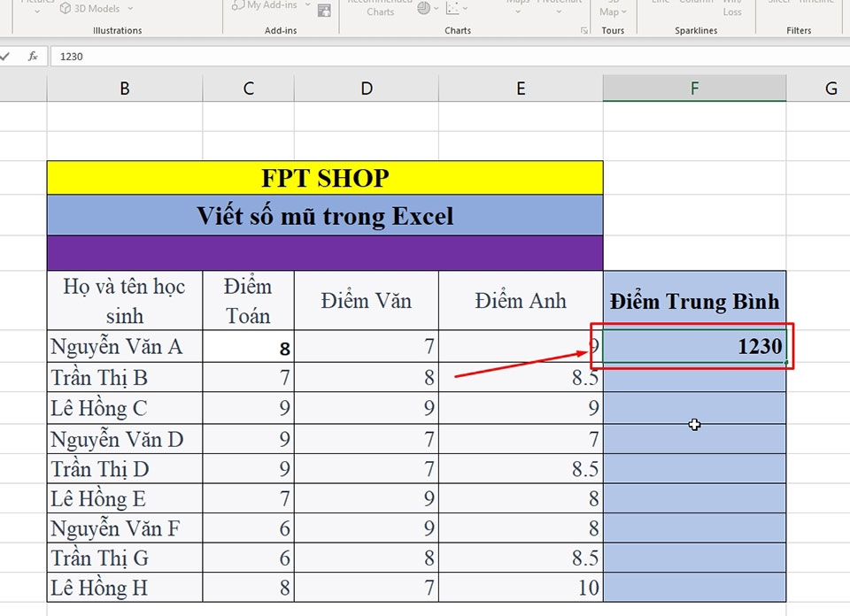
Task: Open the 3D Models dropdown arrow
Action: coord(128,10)
